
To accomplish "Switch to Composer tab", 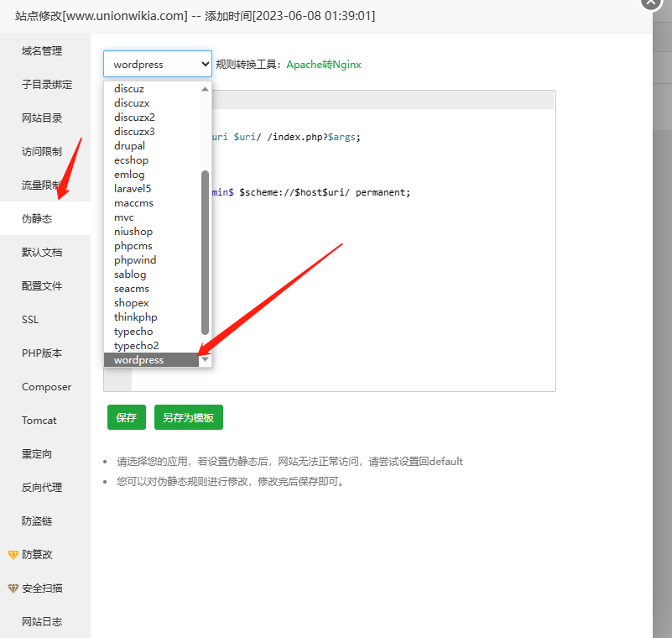I will click(46, 387).
